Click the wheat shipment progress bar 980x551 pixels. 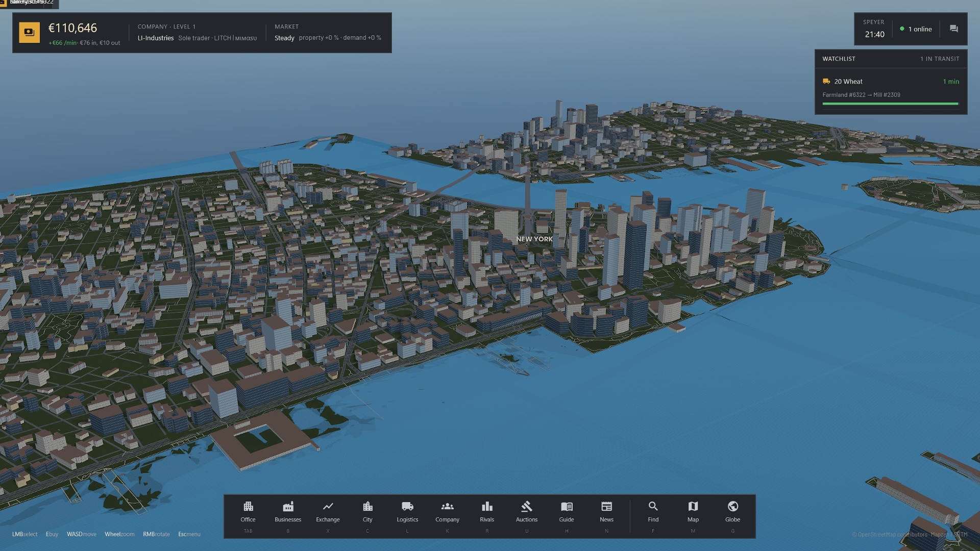(x=891, y=104)
